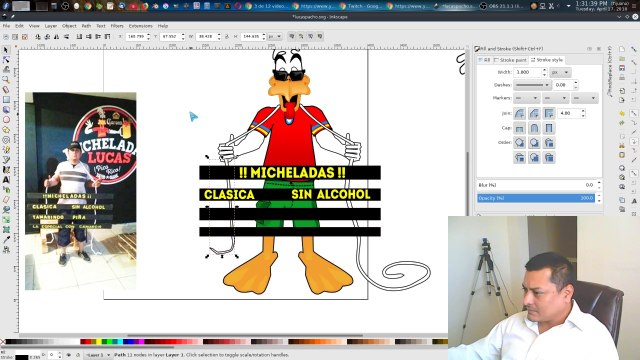Select the Node editing tool
Screen dimensions: 640x360
[x=6, y=60]
